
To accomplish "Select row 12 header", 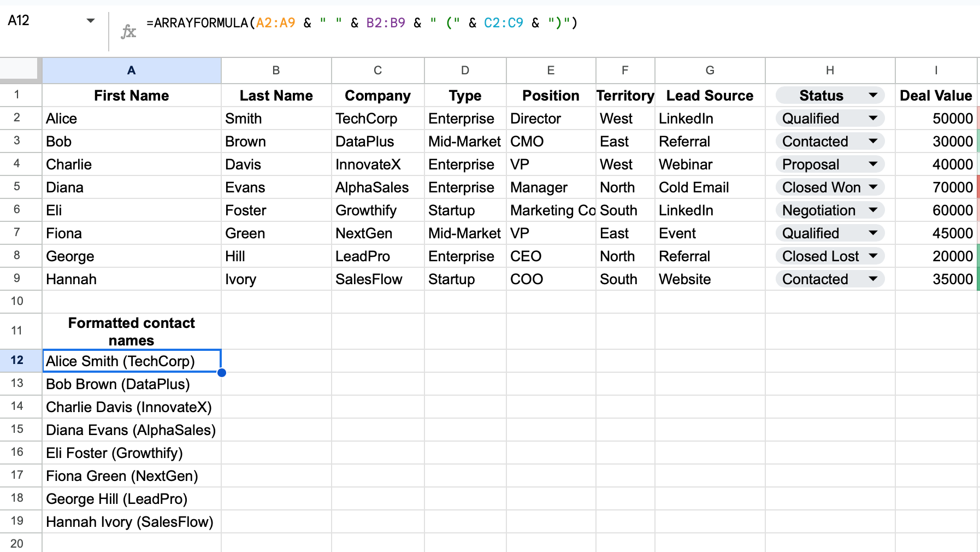I will click(17, 360).
